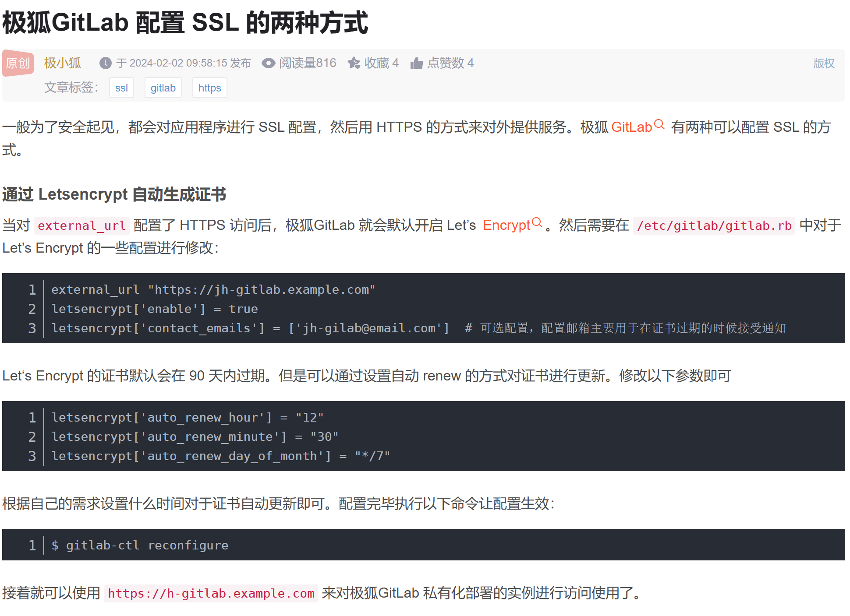Click the orange Encrypt keyword link
The height and width of the screenshot is (616, 850).
[506, 225]
